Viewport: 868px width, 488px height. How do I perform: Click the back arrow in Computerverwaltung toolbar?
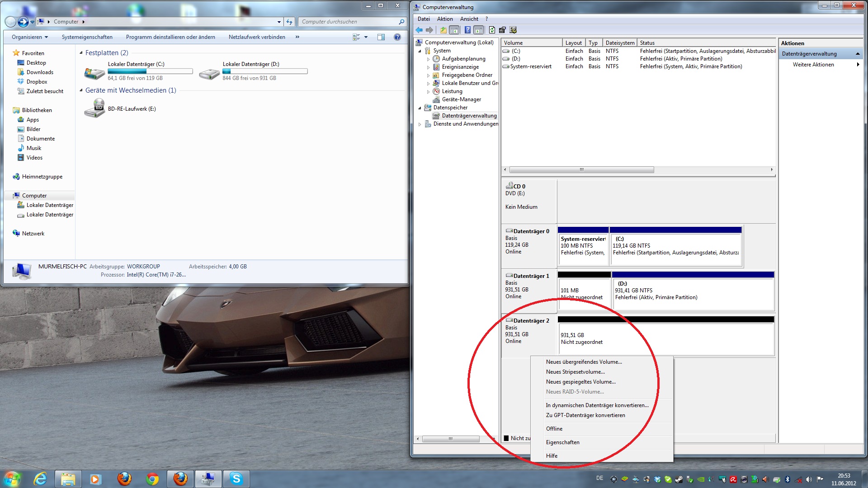419,30
